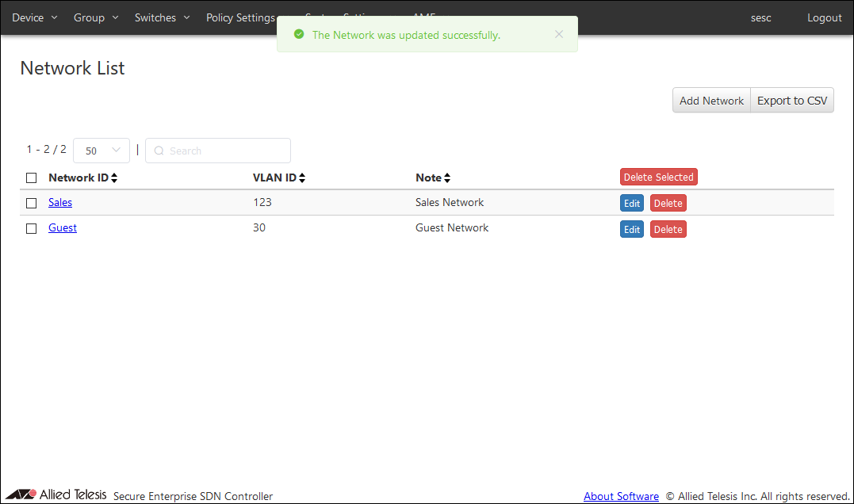
Task: Click 'The Network was updated successfully.' message
Action: pos(406,35)
